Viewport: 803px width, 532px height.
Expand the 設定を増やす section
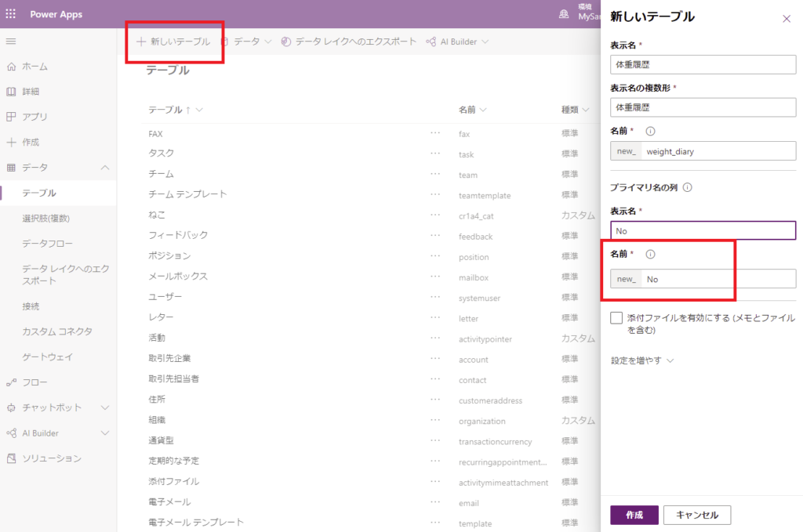[x=642, y=360]
